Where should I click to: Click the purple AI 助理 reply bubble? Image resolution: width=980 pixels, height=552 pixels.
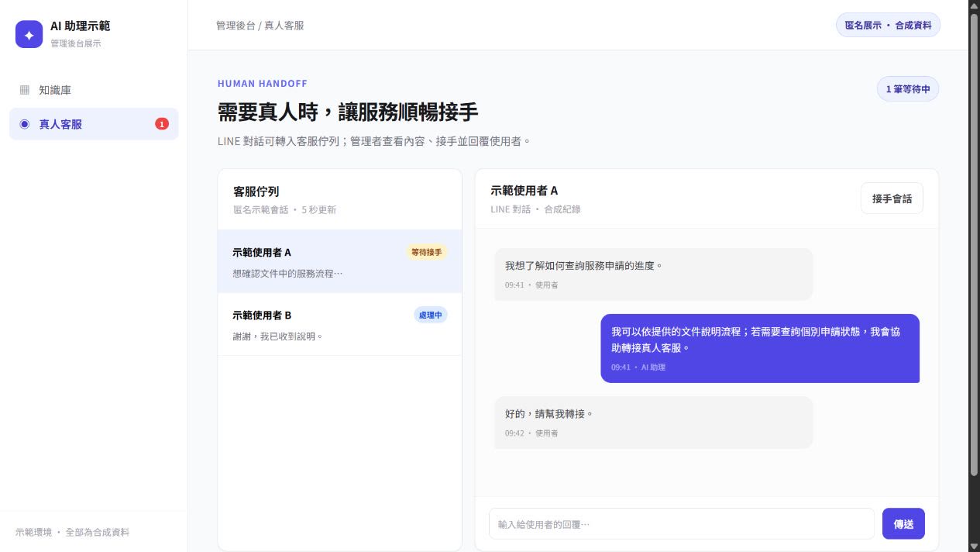(x=760, y=348)
